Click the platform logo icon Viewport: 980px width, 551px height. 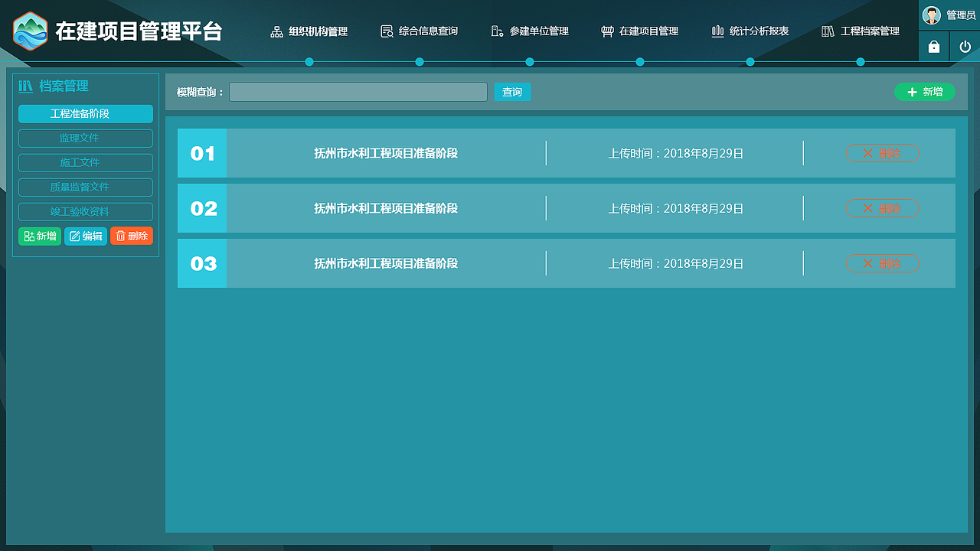point(31,31)
